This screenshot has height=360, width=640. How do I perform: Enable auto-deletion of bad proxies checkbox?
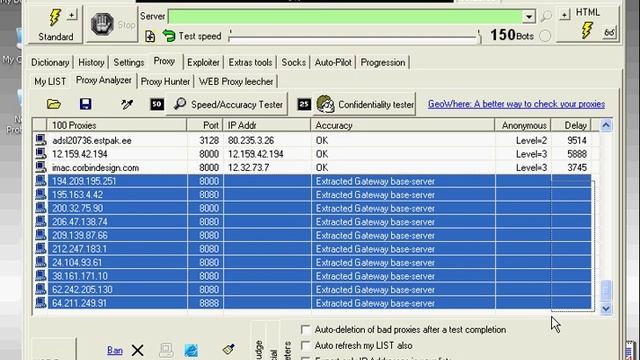pyautogui.click(x=305, y=329)
